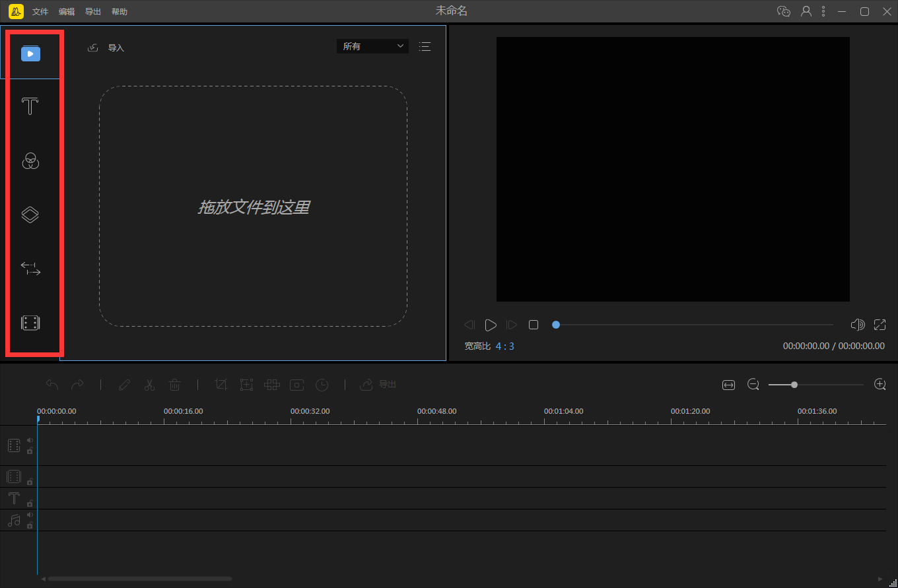Open the Elements film-strip tab in sidebar
Viewport: 898px width, 588px height.
[30, 323]
